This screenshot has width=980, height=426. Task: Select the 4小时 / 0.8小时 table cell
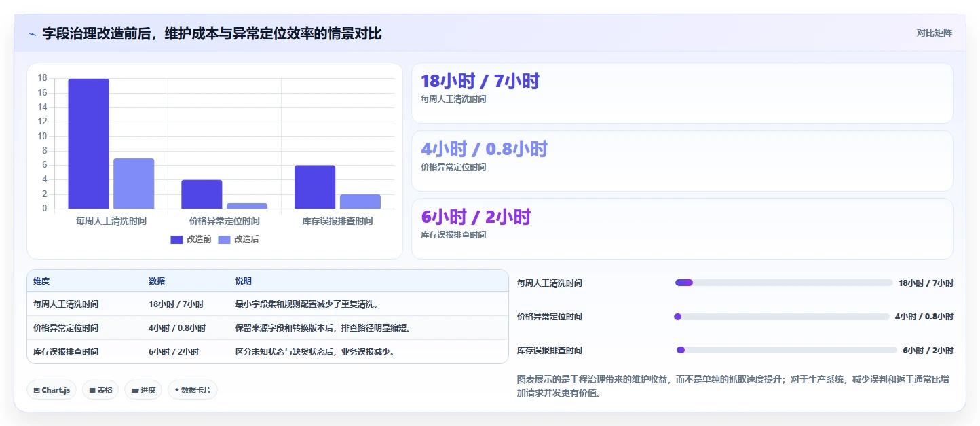point(177,328)
